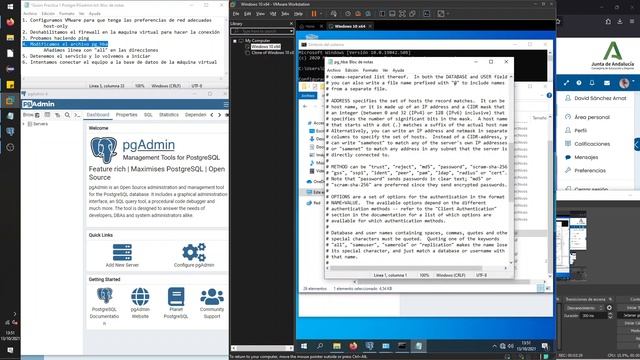
Task: Toggle the Moodle side drawer arrow
Action: coord(637,144)
